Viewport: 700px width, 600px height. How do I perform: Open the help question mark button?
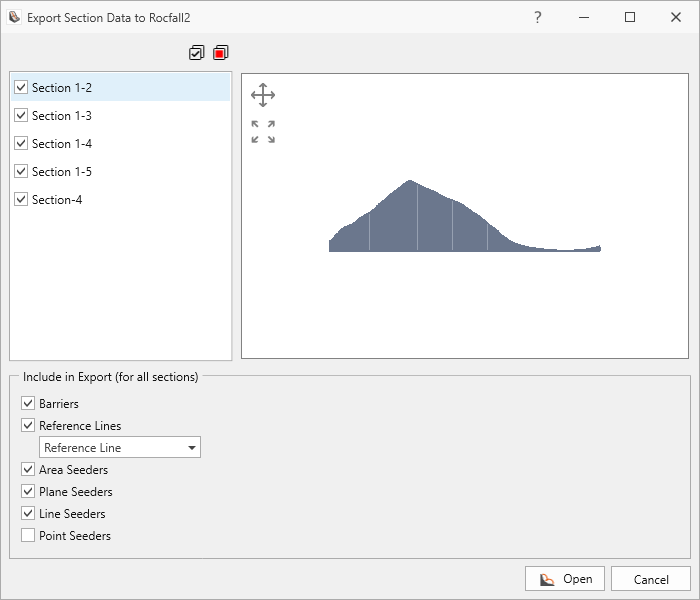pos(538,17)
